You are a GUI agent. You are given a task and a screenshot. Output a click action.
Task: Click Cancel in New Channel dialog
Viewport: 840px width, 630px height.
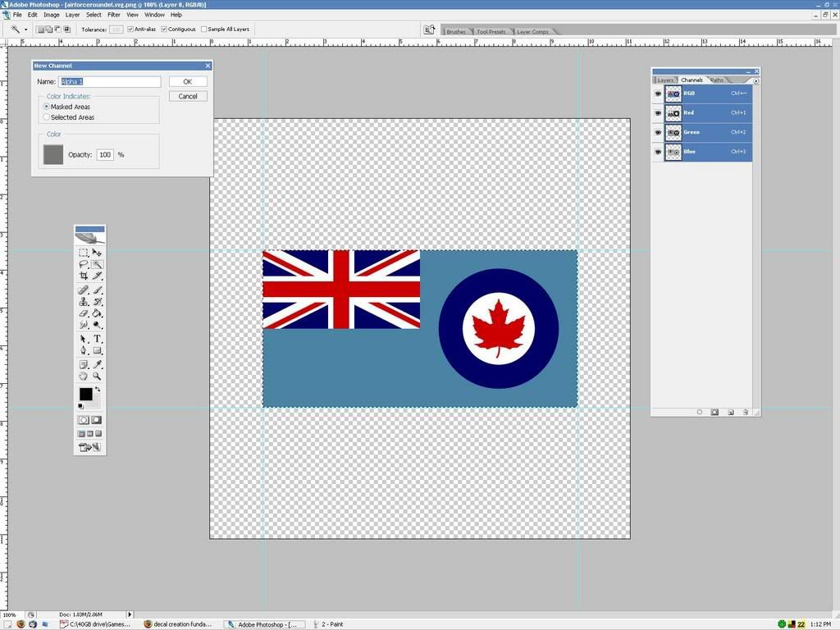click(188, 97)
